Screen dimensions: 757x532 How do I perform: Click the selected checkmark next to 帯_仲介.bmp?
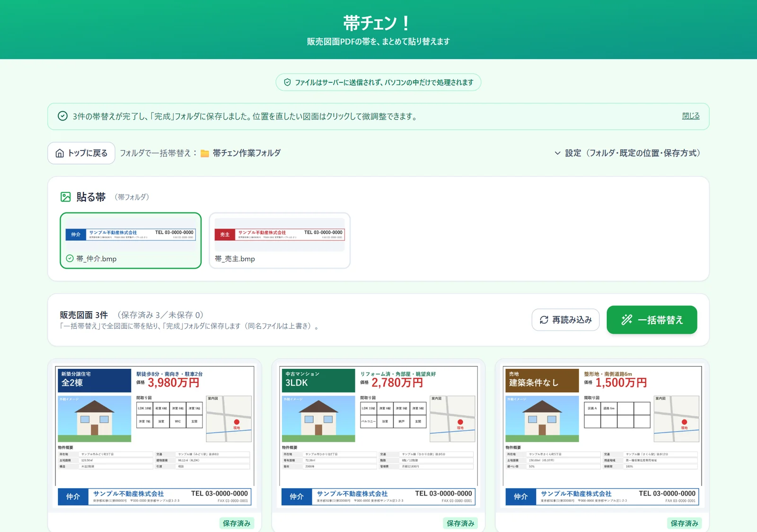(x=70, y=258)
